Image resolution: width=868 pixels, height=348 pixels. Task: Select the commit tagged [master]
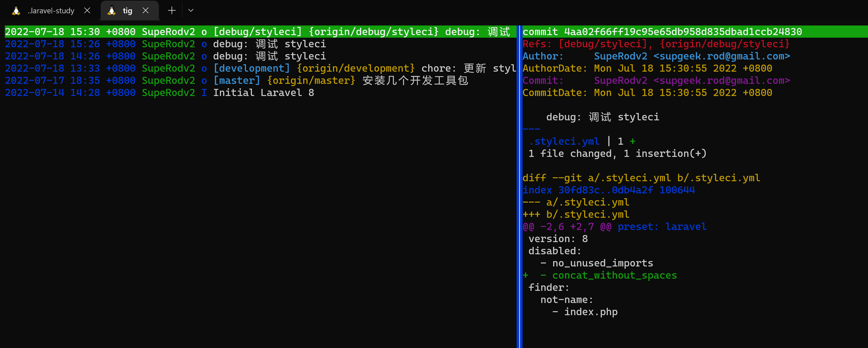237,80
